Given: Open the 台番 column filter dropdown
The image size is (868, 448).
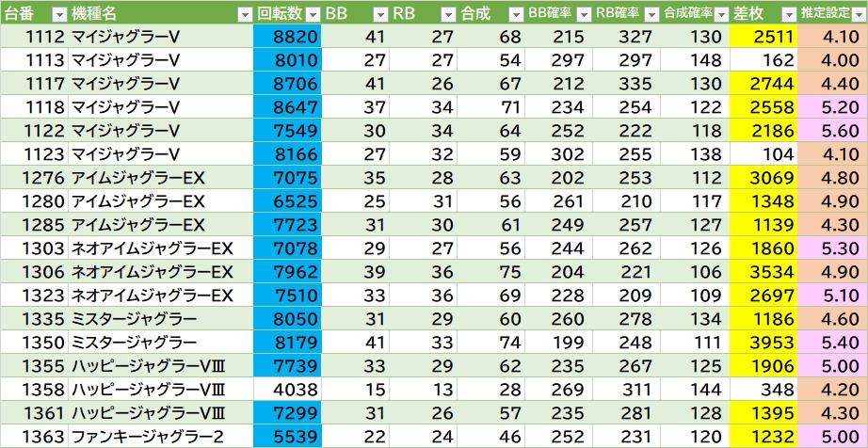Looking at the screenshot, I should pos(58,13).
